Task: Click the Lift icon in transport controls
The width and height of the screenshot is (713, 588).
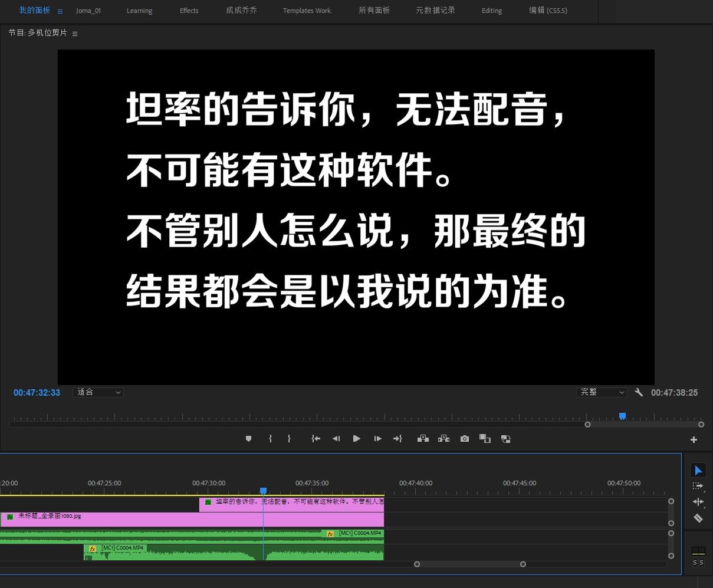Action: (423, 438)
